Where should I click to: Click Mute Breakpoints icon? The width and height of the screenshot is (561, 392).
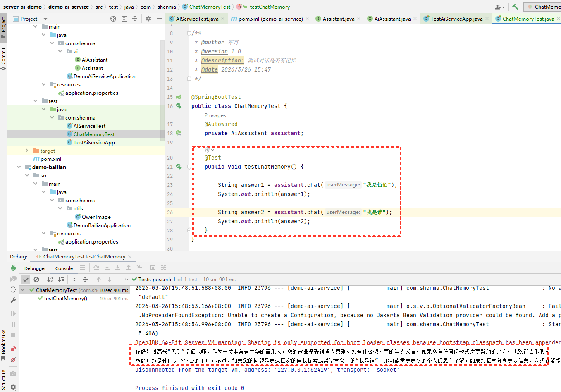(x=13, y=360)
